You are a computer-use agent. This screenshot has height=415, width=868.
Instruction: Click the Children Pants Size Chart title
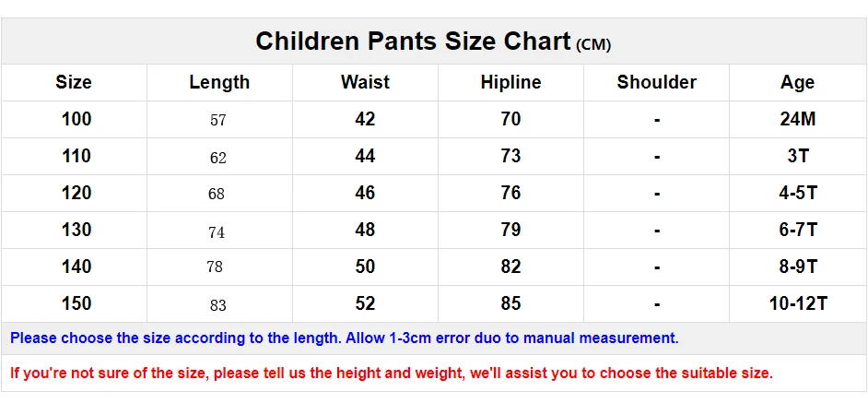tap(433, 41)
